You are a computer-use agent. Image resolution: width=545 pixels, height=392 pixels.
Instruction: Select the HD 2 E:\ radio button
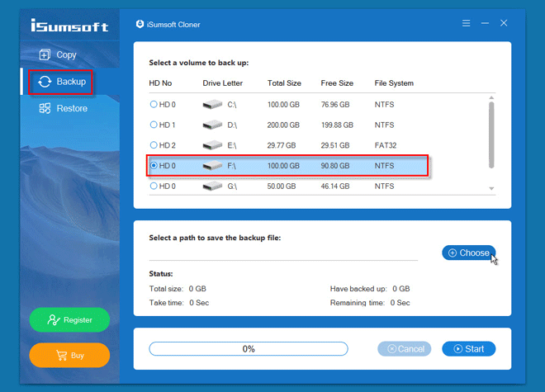click(x=154, y=145)
